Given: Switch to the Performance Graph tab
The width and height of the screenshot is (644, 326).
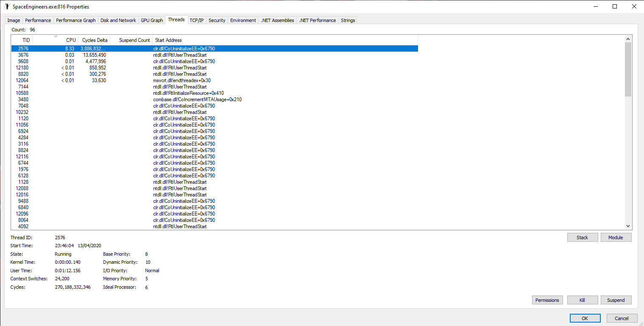Looking at the screenshot, I should (x=75, y=20).
